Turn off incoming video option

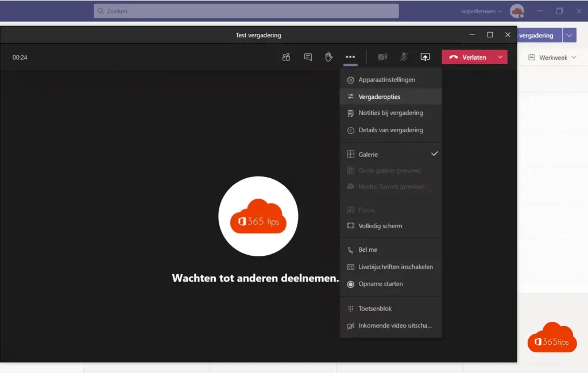pyautogui.click(x=390, y=326)
